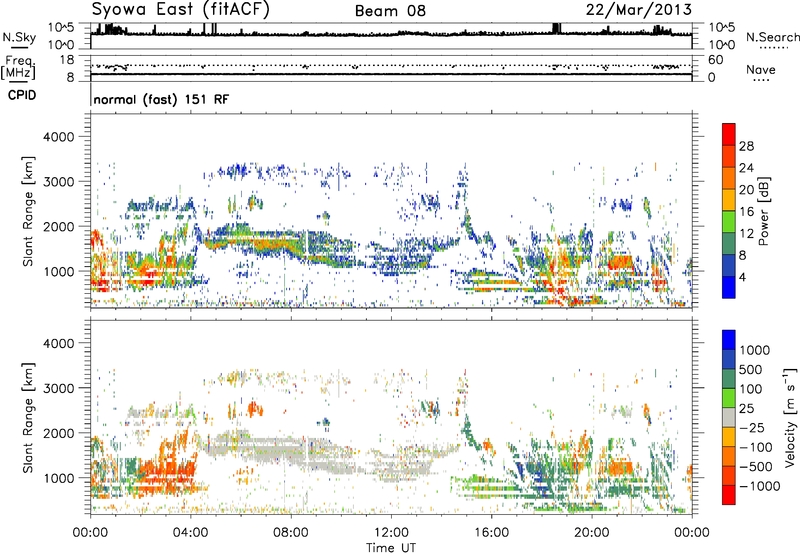Select the 'Power [dB]' color bar title
Screen dimensions: 800x554
click(x=764, y=211)
